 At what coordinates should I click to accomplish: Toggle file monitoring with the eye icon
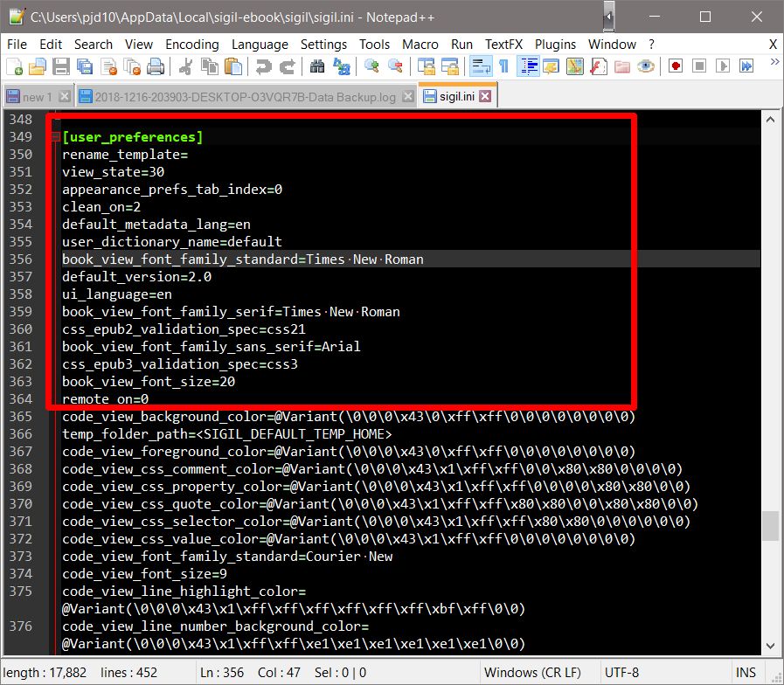click(x=646, y=66)
